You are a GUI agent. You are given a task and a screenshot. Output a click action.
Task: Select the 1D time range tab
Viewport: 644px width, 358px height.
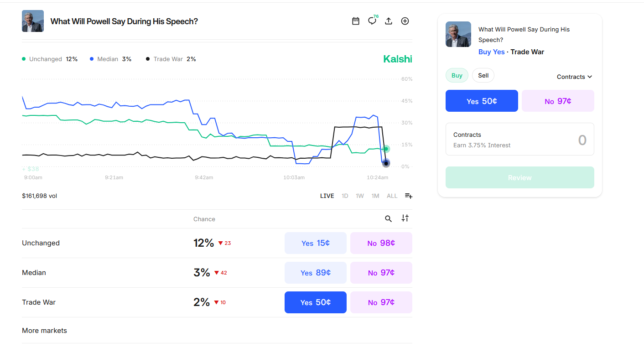[x=345, y=196]
